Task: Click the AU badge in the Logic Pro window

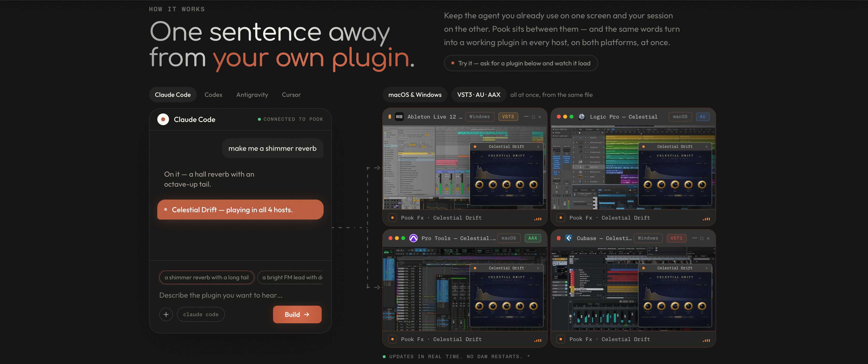Action: [x=702, y=117]
